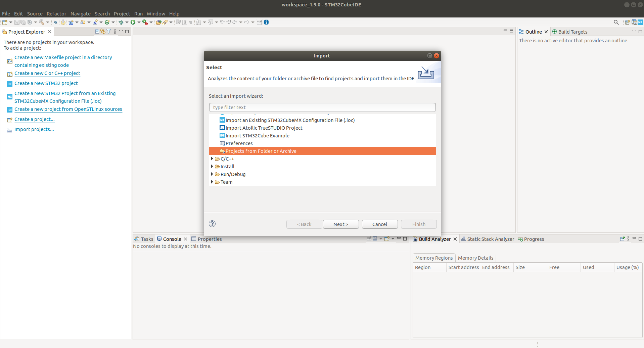Click the Build hammer toolbar icon
Image resolution: width=644 pixels, height=348 pixels.
[41, 22]
